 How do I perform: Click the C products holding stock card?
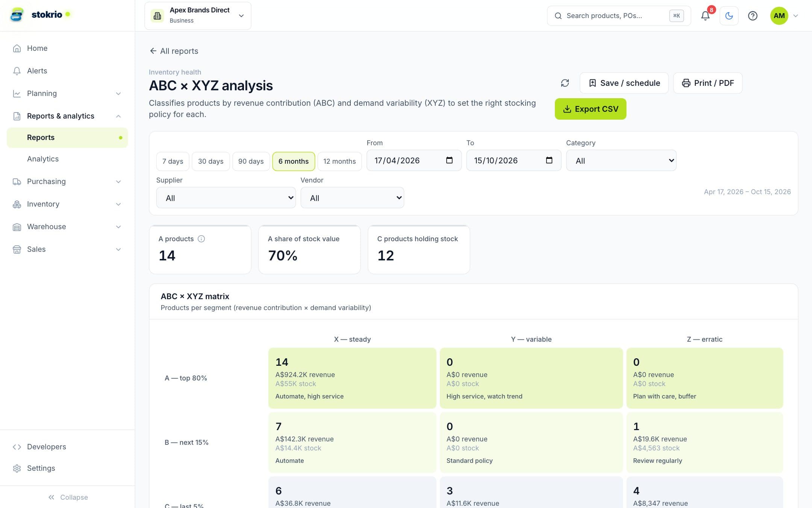click(x=419, y=249)
